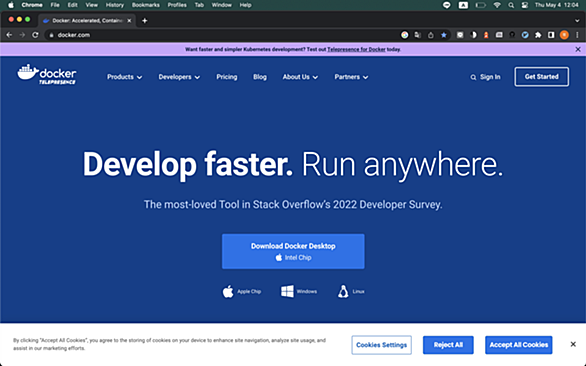Click the Google icon in address bar

point(405,35)
